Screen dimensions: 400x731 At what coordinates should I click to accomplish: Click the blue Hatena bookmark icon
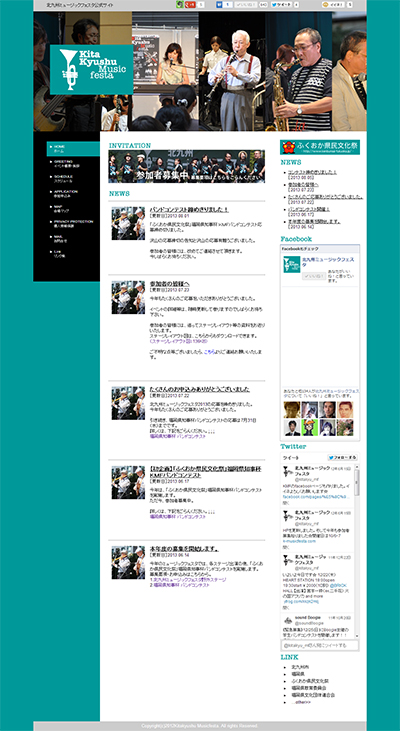pos(218,5)
